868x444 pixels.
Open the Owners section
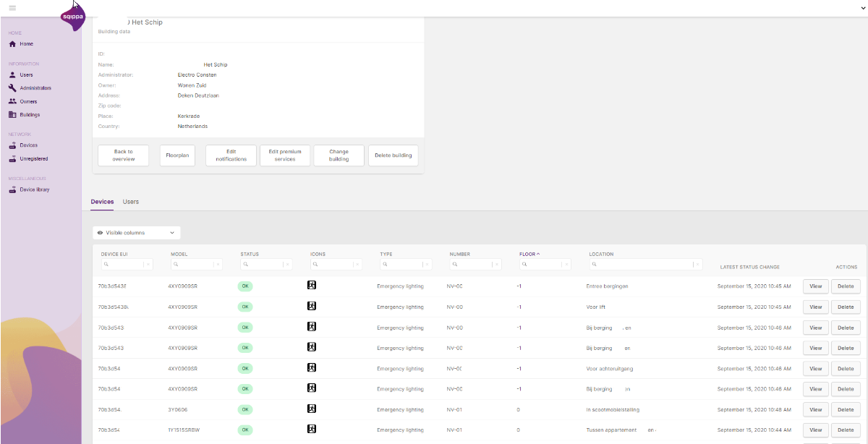[x=28, y=101]
